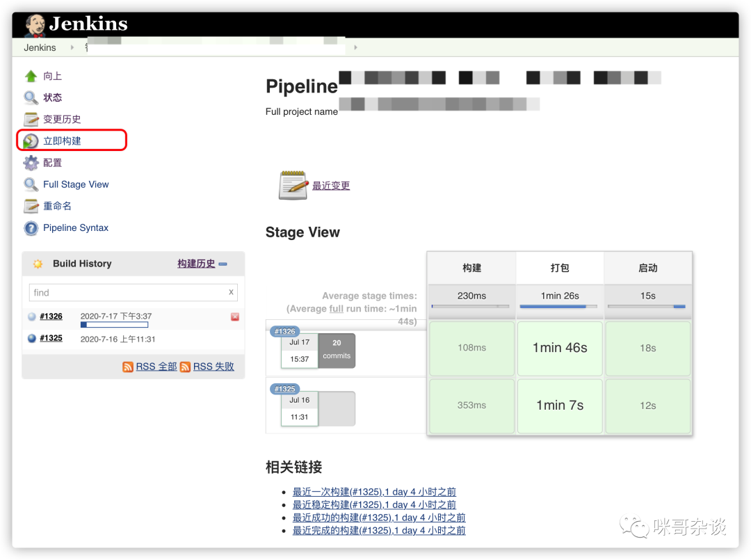751x560 pixels.
Task: Click the 18s stage cell of #1326
Action: [x=648, y=349]
